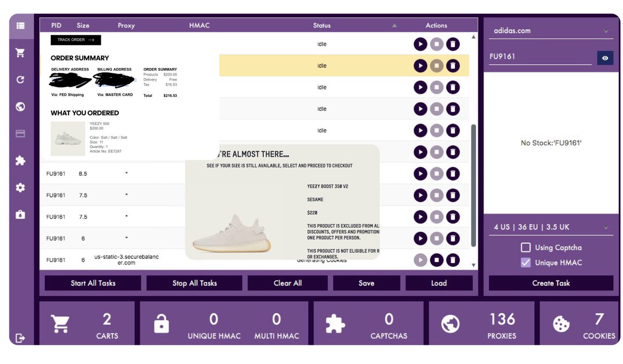Click the medical kit icon in sidebar

tap(20, 214)
